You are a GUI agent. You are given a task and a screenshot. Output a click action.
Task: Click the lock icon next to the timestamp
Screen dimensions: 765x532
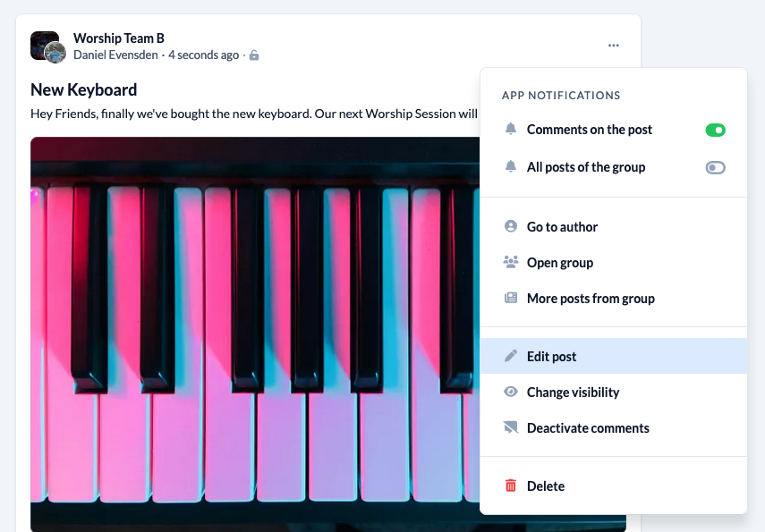pos(254,55)
